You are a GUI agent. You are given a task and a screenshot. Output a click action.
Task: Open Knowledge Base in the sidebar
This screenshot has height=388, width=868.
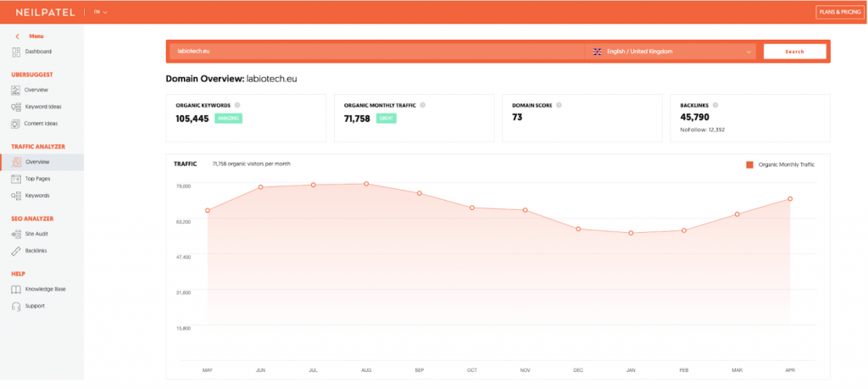46,290
